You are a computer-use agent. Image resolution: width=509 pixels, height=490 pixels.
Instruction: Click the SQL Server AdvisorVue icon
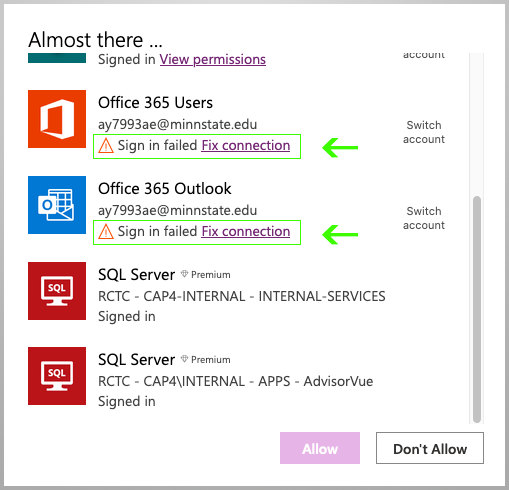[x=57, y=376]
